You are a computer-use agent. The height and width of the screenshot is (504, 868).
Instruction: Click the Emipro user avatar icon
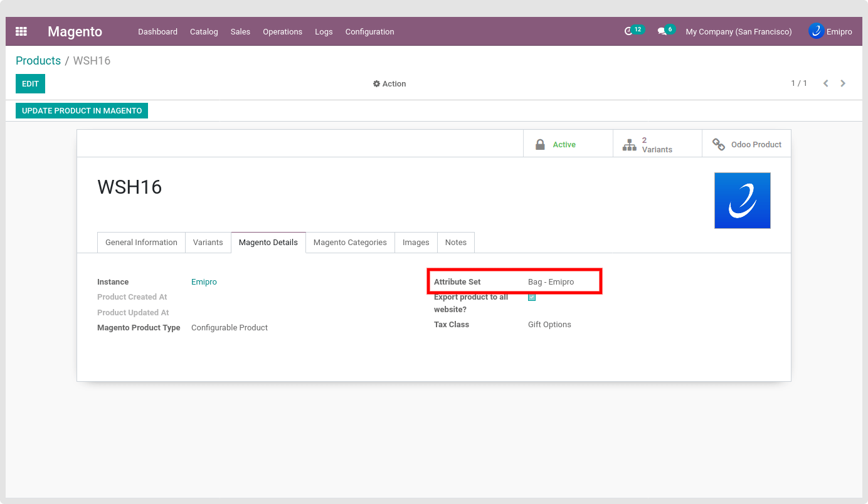point(816,31)
